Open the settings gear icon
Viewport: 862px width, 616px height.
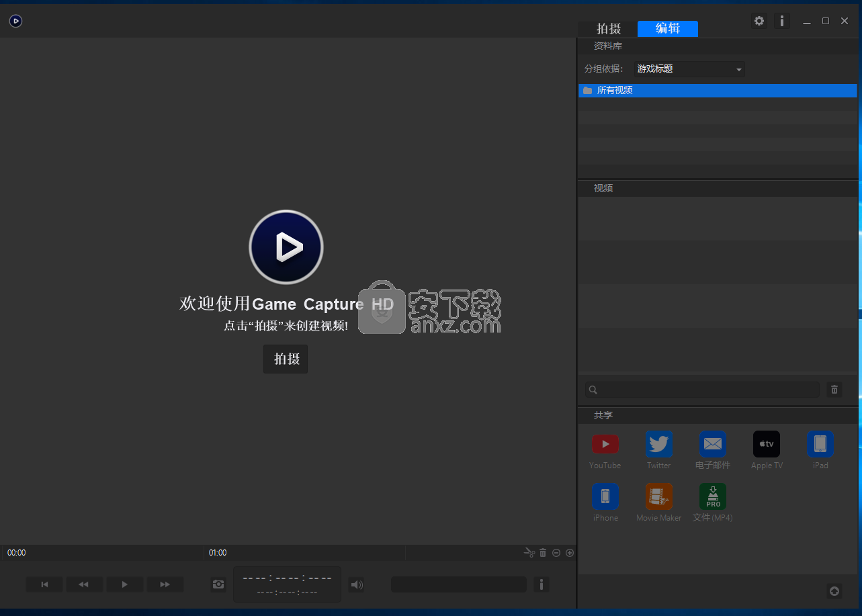click(759, 21)
